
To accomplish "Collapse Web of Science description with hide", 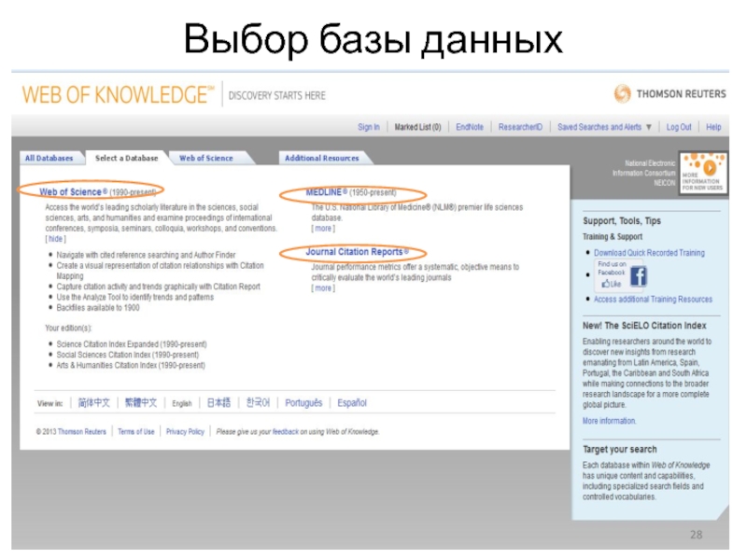I will pyautogui.click(x=55, y=239).
